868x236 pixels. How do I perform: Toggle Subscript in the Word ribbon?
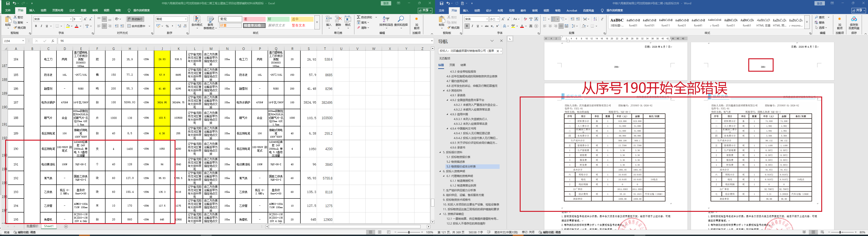point(492,26)
